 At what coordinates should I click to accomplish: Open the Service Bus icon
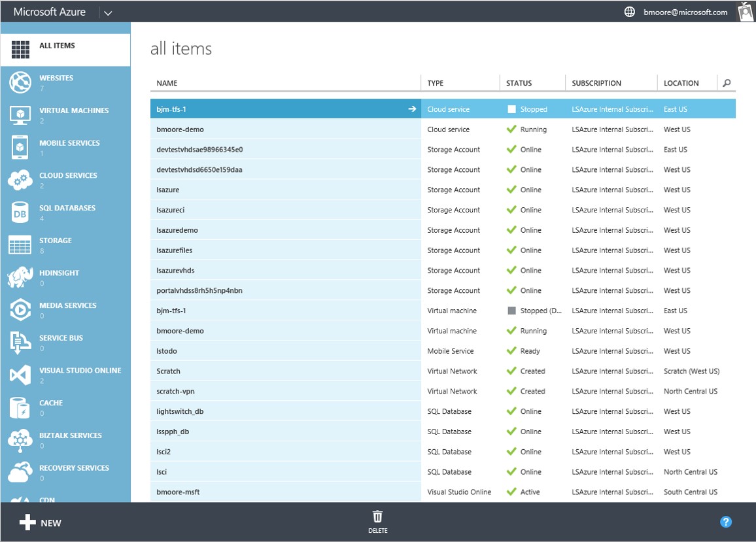(20, 343)
